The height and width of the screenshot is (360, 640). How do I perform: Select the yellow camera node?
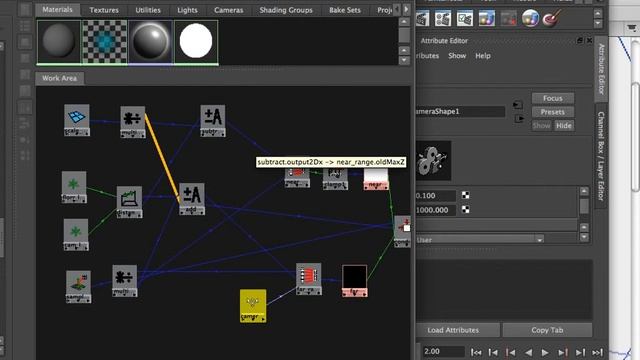(253, 306)
